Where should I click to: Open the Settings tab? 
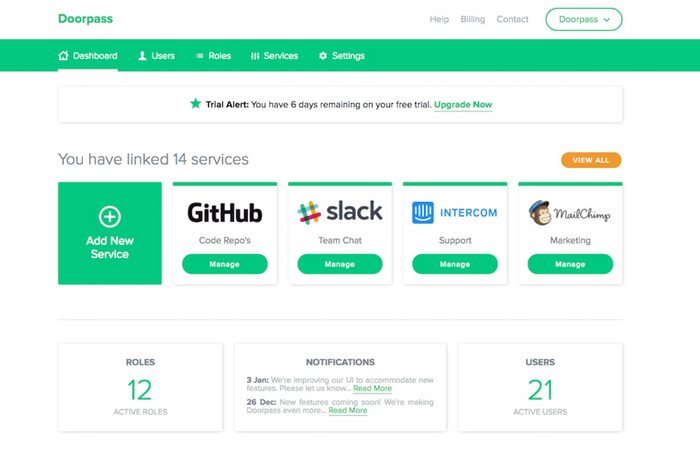pos(341,56)
